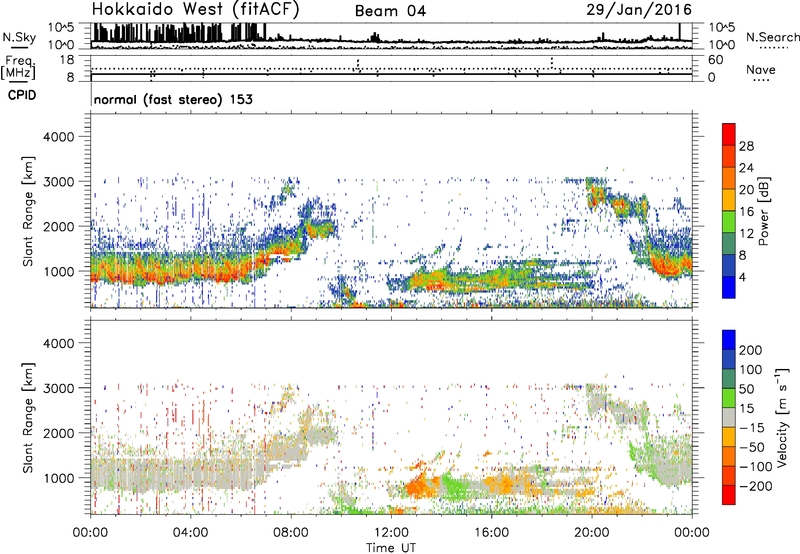Click the 'Hokkaido West (fitACF)' title
This screenshot has height=554, width=800.
coord(195,10)
